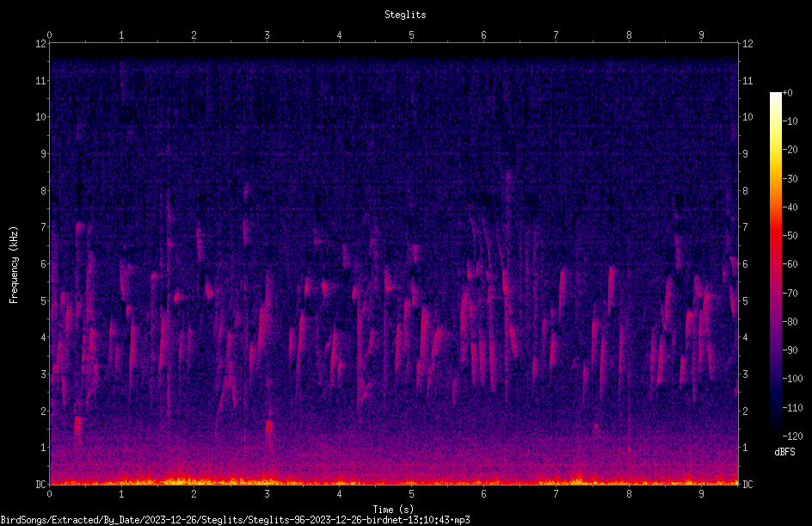Click the 5 second mark on bottom axis
Image resolution: width=812 pixels, height=526 pixels.
(411, 494)
